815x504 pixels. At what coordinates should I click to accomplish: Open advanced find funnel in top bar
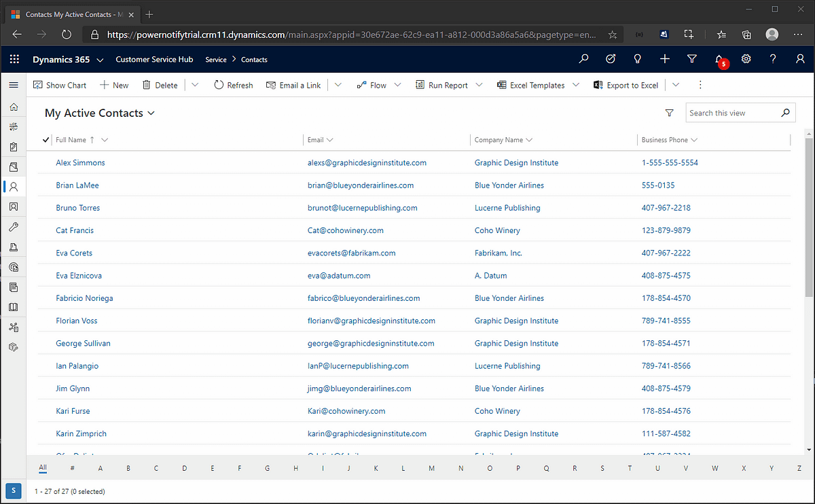[692, 59]
